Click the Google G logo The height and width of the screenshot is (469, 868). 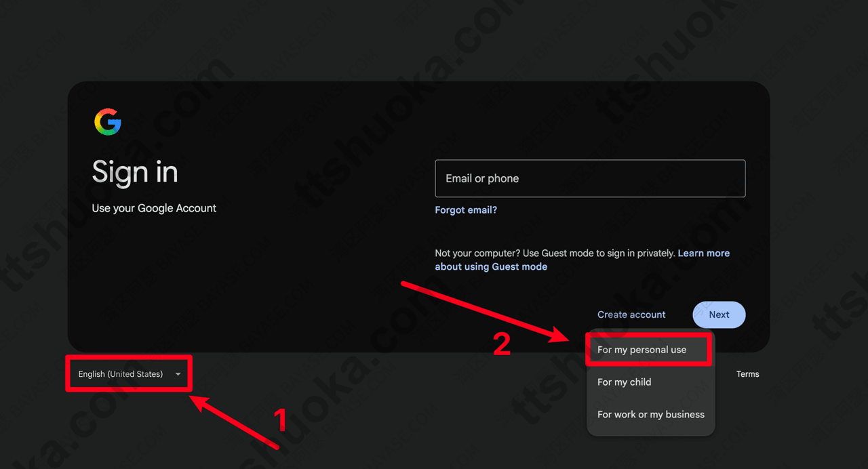(x=107, y=123)
